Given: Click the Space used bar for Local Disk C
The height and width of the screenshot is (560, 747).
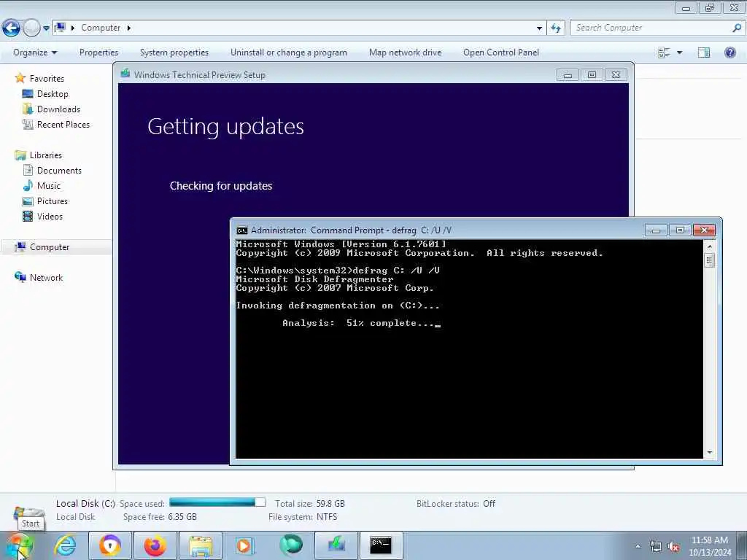Looking at the screenshot, I should (x=217, y=502).
